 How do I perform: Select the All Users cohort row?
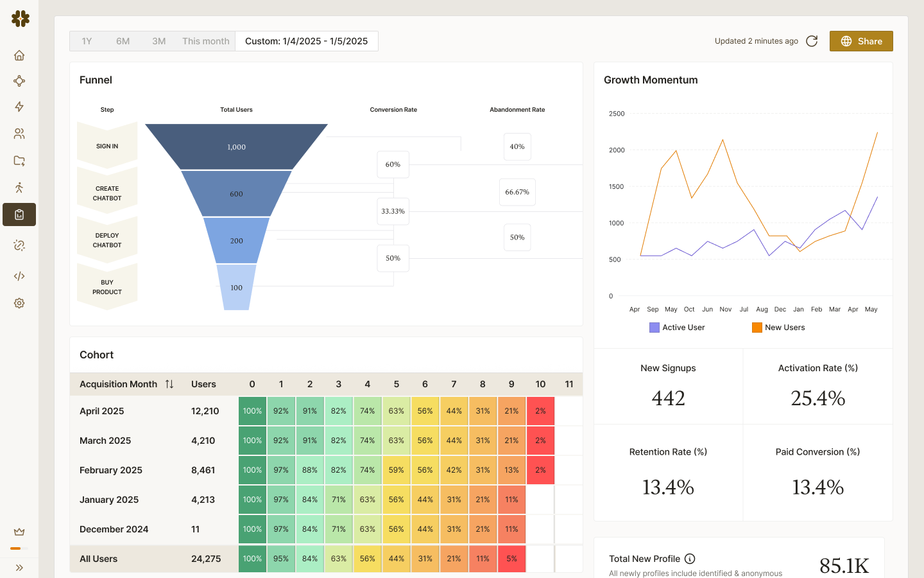[x=98, y=559]
